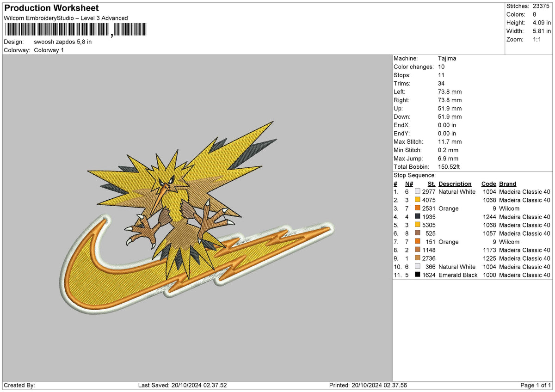
Task: Click the 'St.' column header
Action: point(432,184)
